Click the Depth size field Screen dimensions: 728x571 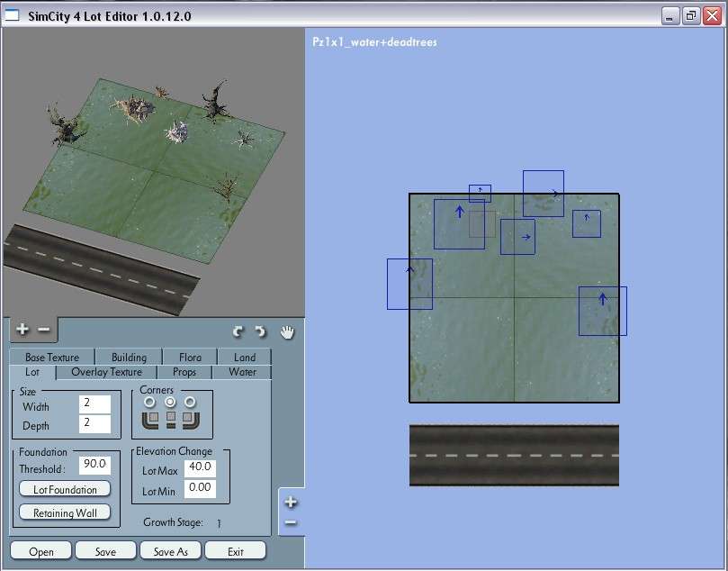click(x=94, y=424)
